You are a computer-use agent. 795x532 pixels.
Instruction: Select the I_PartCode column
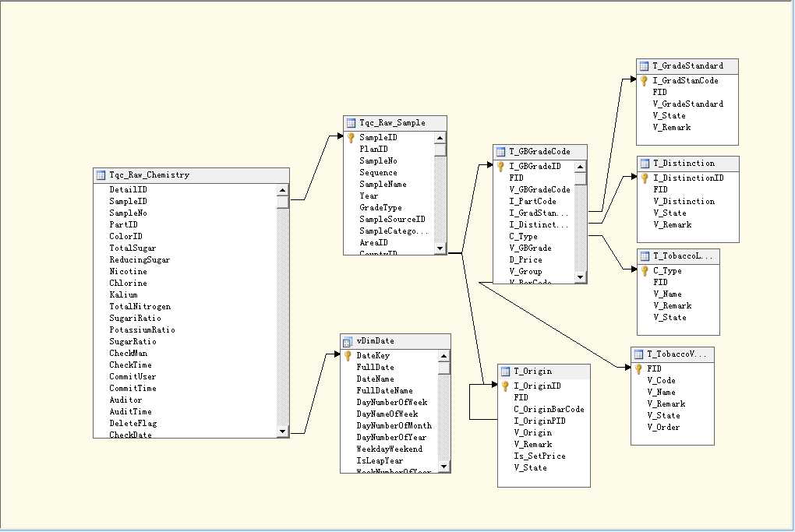533,201
